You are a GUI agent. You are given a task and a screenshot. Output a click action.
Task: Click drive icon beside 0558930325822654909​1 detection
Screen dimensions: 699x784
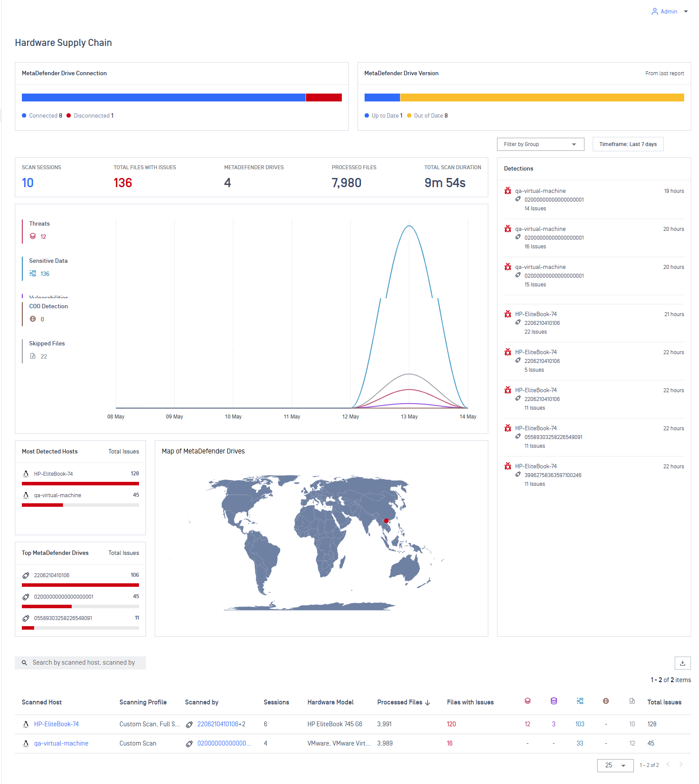tap(518, 437)
